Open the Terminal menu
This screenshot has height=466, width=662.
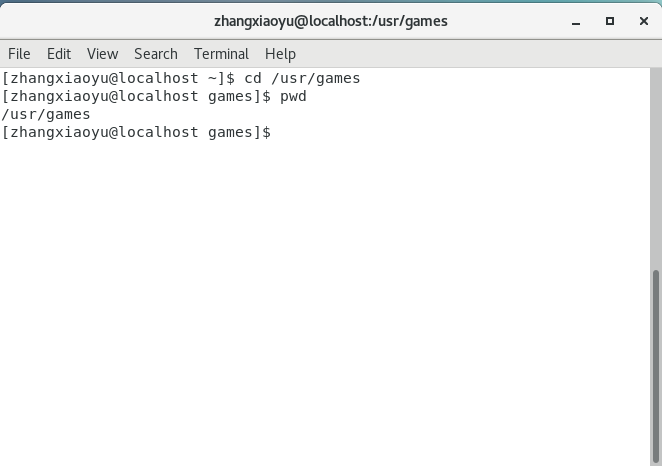point(221,54)
